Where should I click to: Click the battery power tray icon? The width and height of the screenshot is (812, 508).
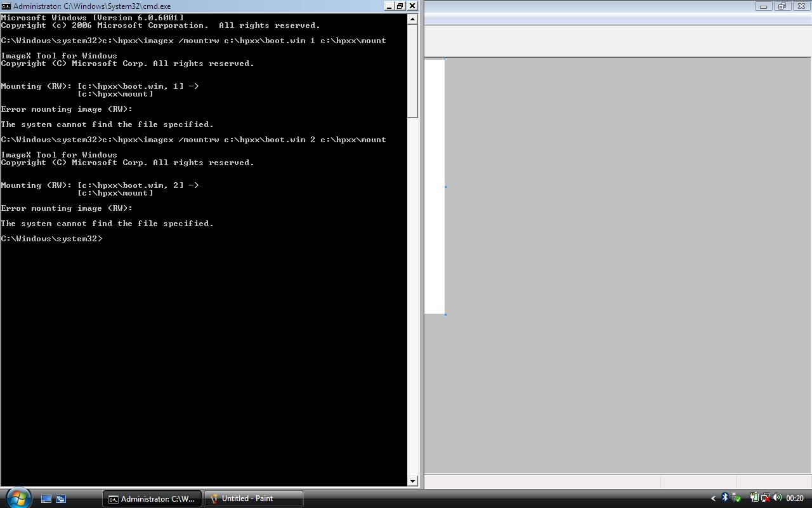pyautogui.click(x=754, y=498)
